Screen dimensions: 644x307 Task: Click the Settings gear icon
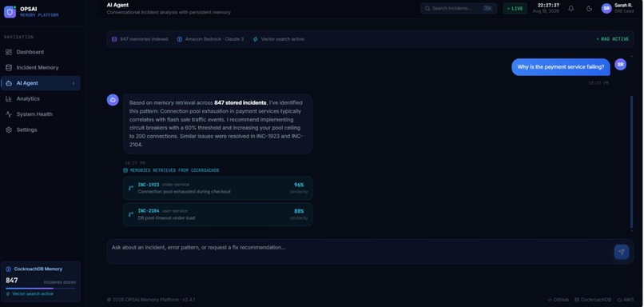click(9, 130)
